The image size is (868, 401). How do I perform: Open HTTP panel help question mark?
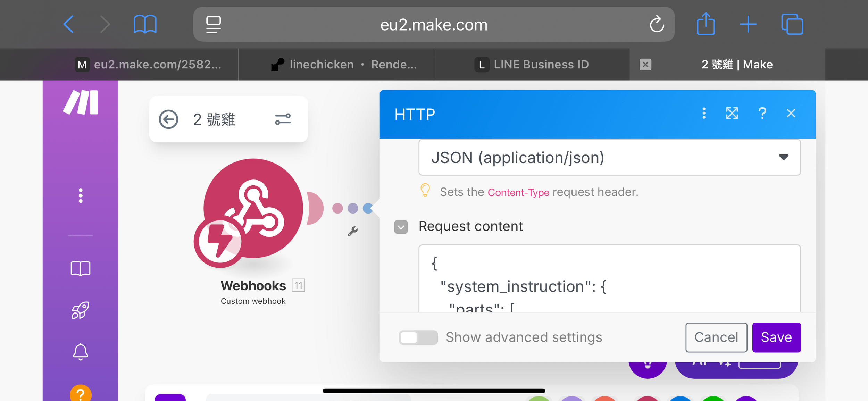762,113
